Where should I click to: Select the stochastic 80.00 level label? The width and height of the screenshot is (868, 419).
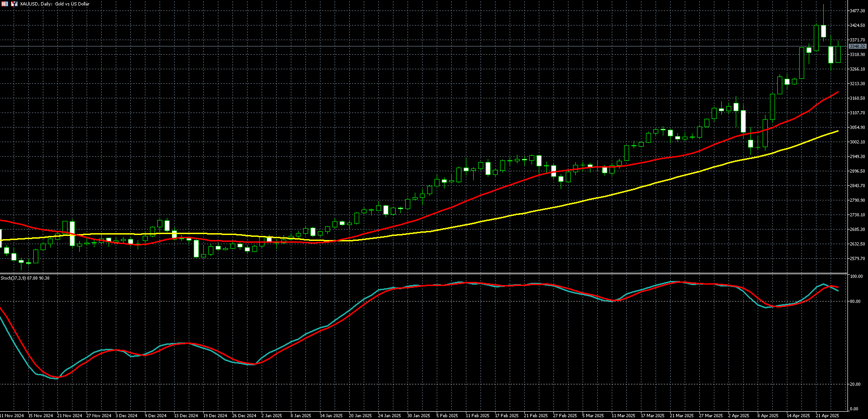pos(856,301)
